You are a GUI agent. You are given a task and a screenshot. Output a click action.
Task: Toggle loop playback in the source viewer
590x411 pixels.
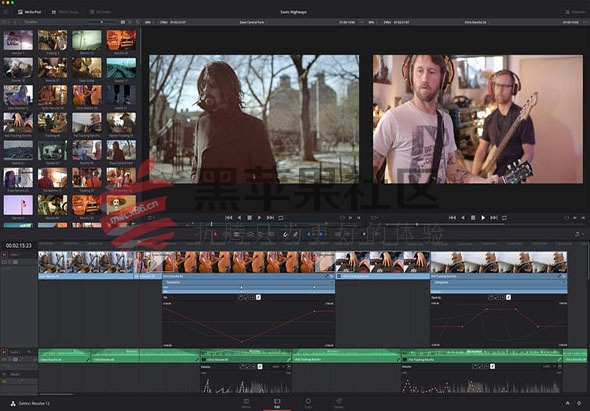pos(281,218)
